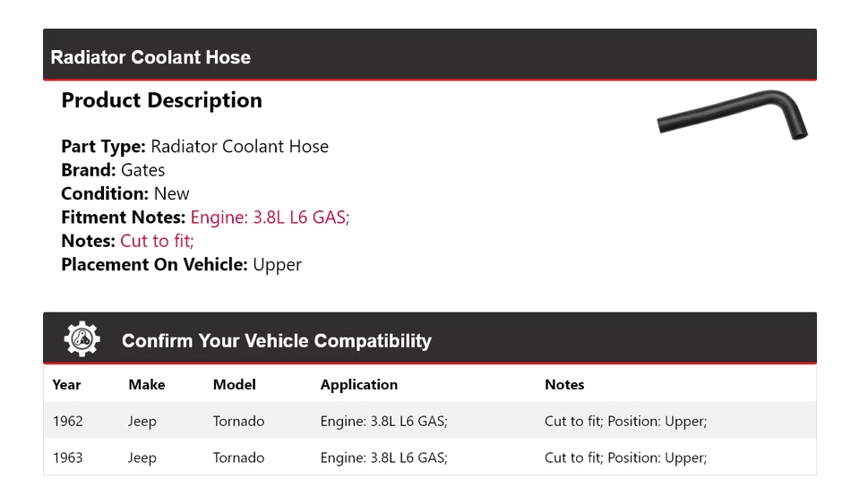The height and width of the screenshot is (504, 860).
Task: Click the 1963 row notes cell
Action: 625,458
